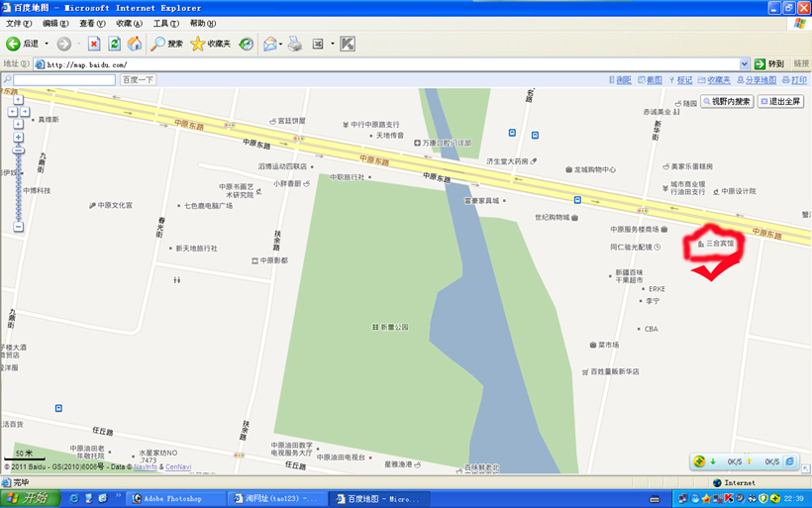The width and height of the screenshot is (812, 508).
Task: Pan the map right arrow
Action: [x=25, y=112]
